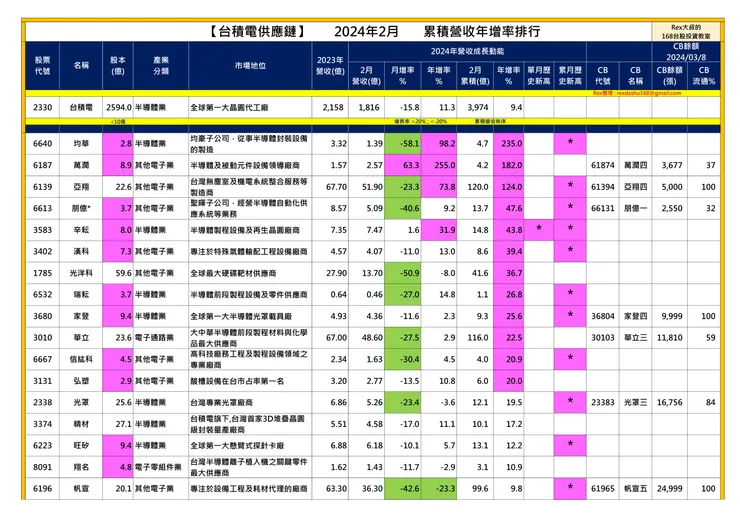Select stock code 6223
This screenshot has height=523, width=740.
42,446
